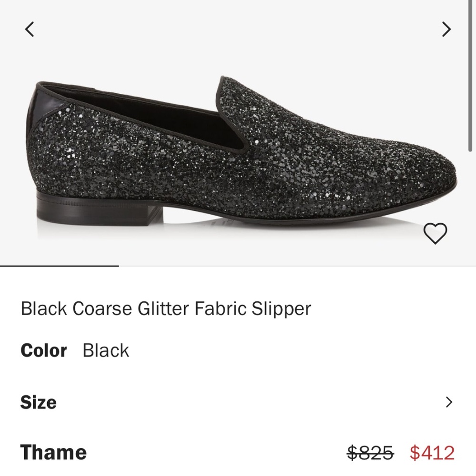Click the Black Coarse Glitter Fabric Slipper title

tap(165, 308)
